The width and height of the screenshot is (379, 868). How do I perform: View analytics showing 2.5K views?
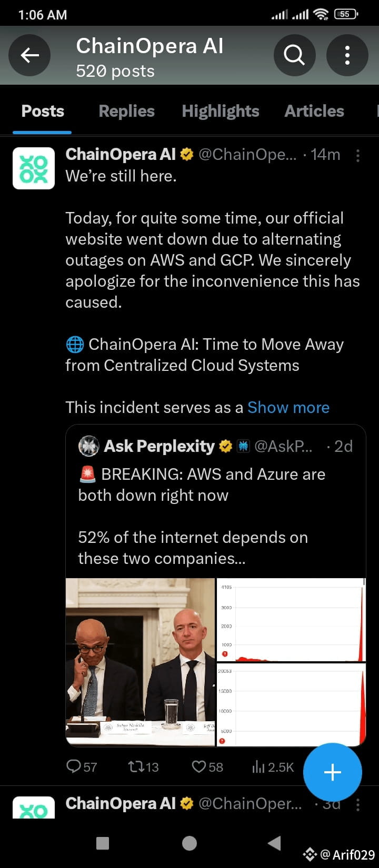click(x=273, y=766)
